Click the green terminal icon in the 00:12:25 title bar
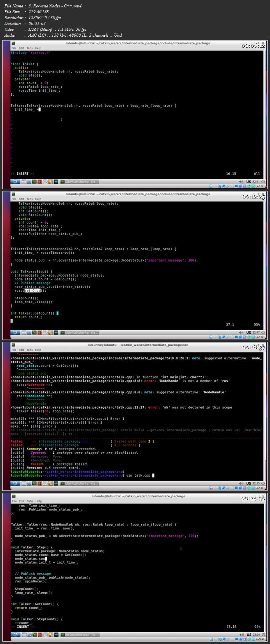The image size is (270, 644). coord(13,194)
